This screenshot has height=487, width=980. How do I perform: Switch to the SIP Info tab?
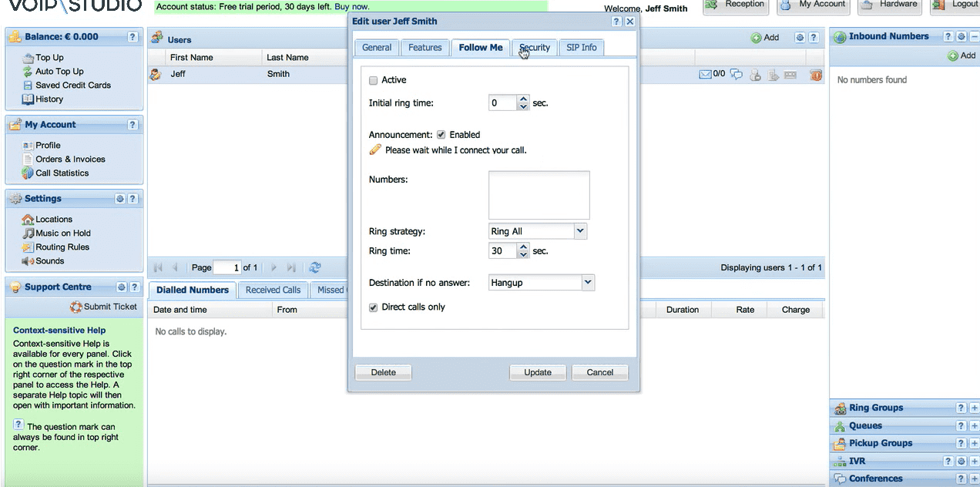[582, 48]
